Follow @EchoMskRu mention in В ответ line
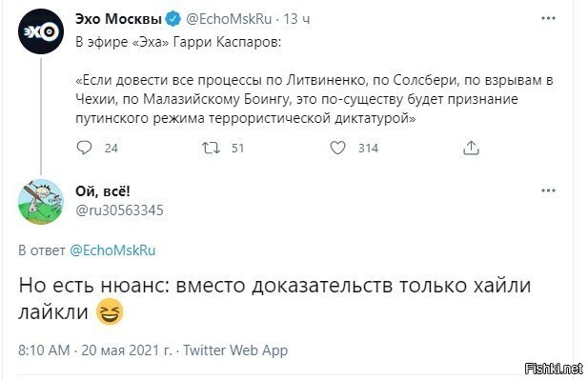Image resolution: width=588 pixels, height=380 pixels. (112, 250)
